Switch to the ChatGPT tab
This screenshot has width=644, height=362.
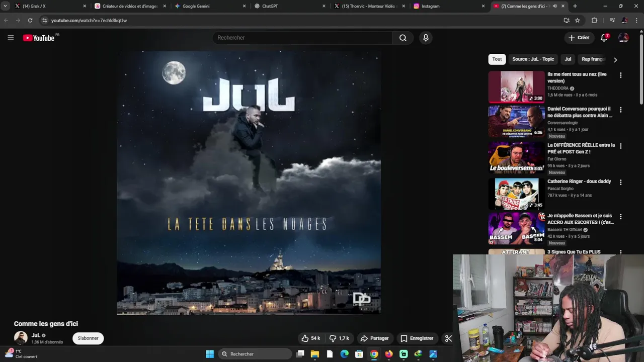pyautogui.click(x=289, y=6)
